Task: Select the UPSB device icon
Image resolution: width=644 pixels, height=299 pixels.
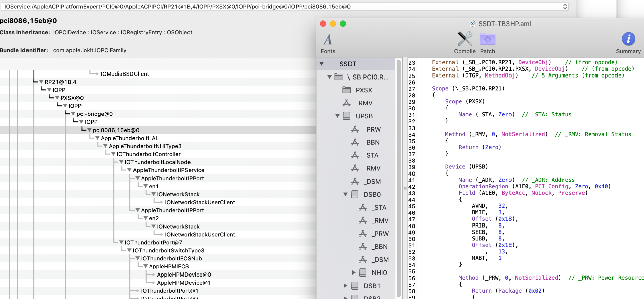Action: [347, 116]
